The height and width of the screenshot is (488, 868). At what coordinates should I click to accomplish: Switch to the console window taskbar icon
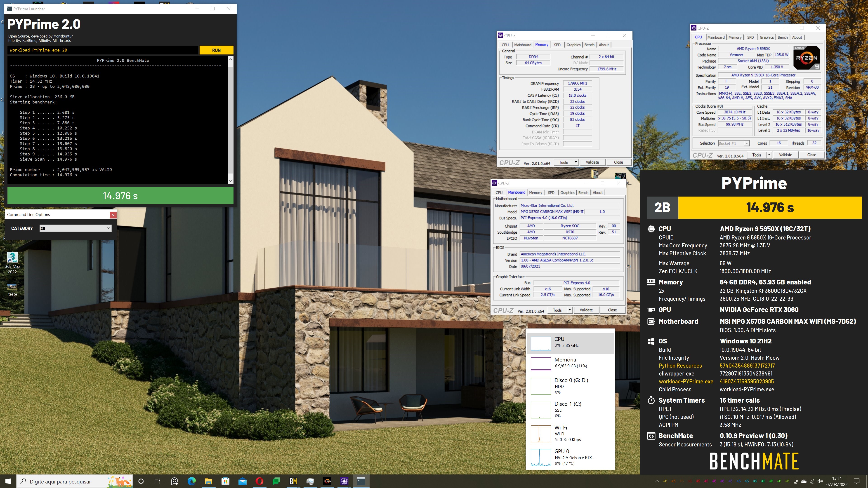(x=361, y=481)
